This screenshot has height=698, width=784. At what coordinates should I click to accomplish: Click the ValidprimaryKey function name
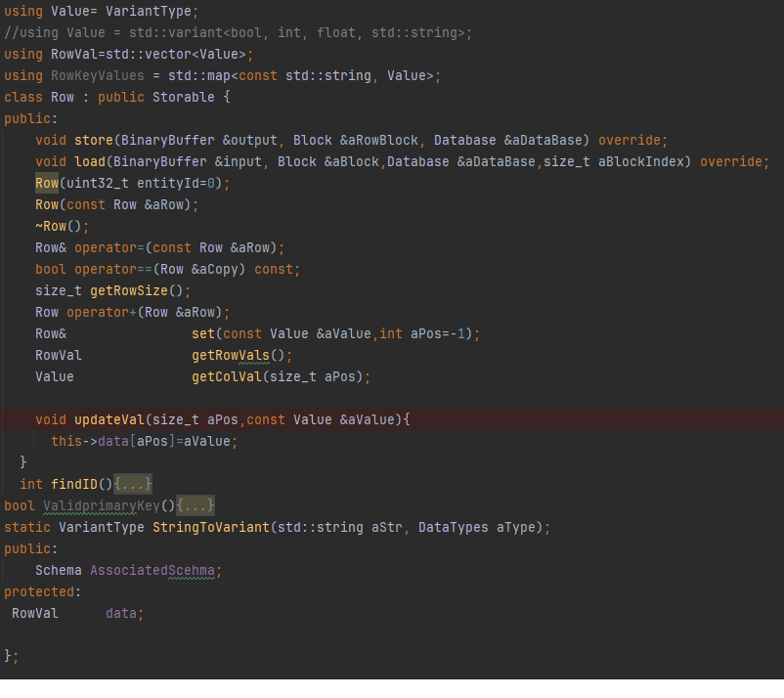(102, 505)
